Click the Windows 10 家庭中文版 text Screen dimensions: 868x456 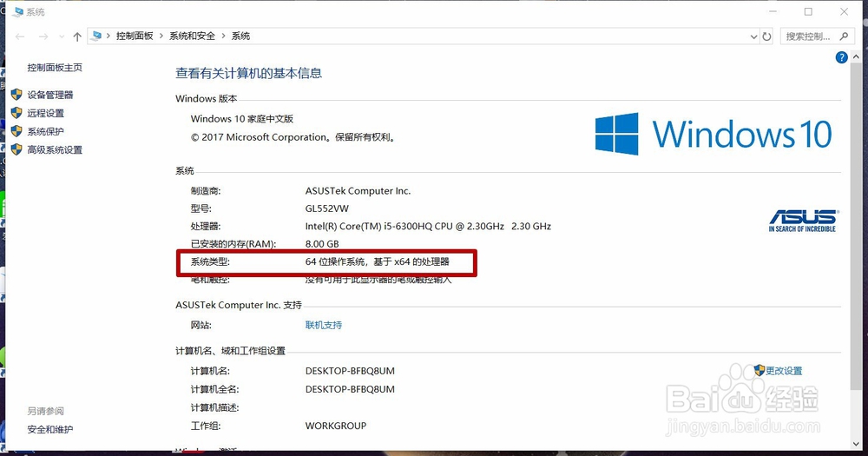pyautogui.click(x=242, y=119)
